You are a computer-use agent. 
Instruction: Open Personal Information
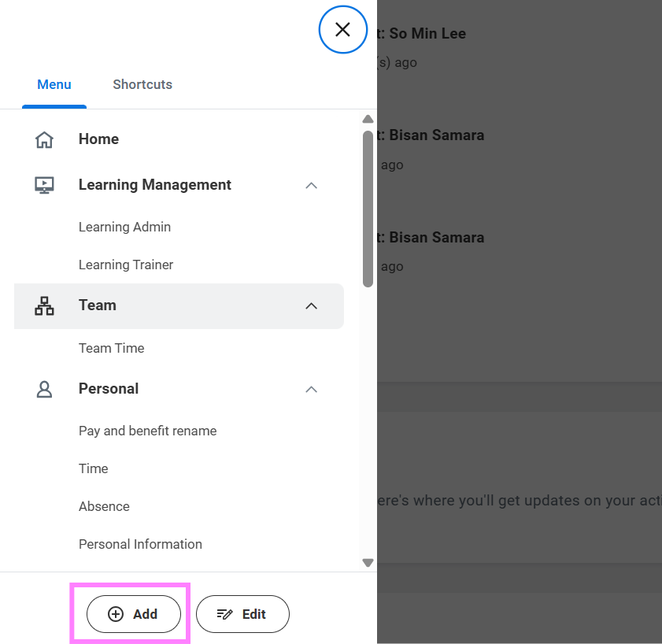click(x=140, y=544)
